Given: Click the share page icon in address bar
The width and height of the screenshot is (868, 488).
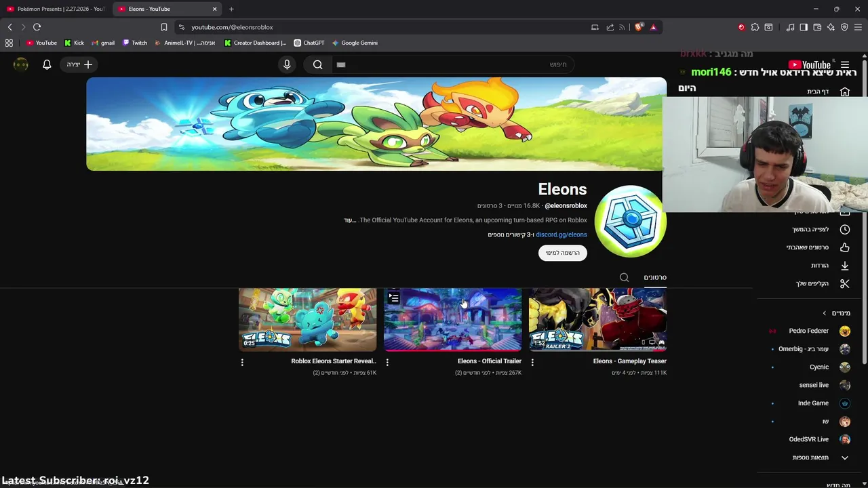Looking at the screenshot, I should click(x=610, y=27).
